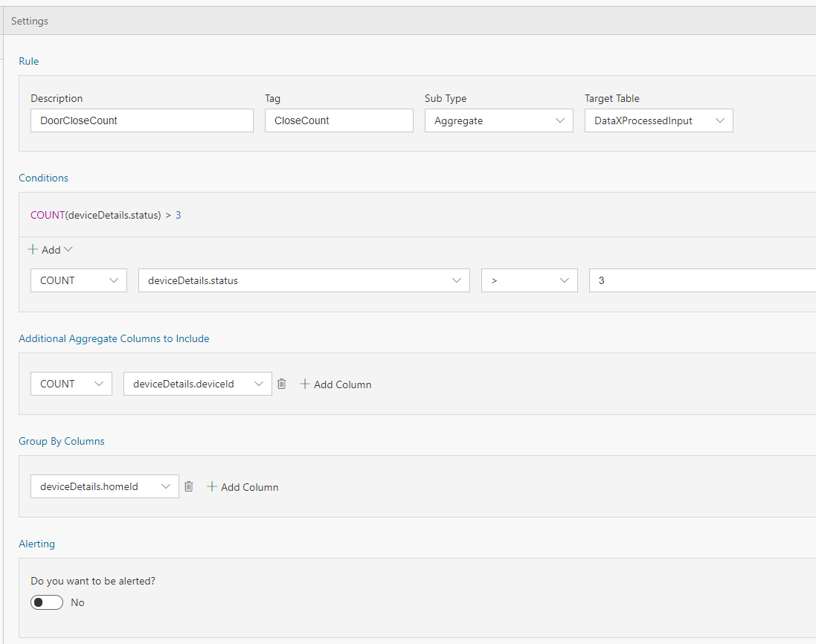Click Add Column in Additional Aggregate Columns
Image resolution: width=816 pixels, height=644 pixels.
point(335,384)
